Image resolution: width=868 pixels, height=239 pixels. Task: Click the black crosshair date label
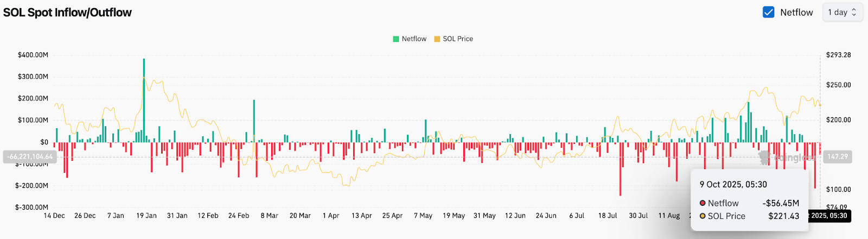click(829, 216)
